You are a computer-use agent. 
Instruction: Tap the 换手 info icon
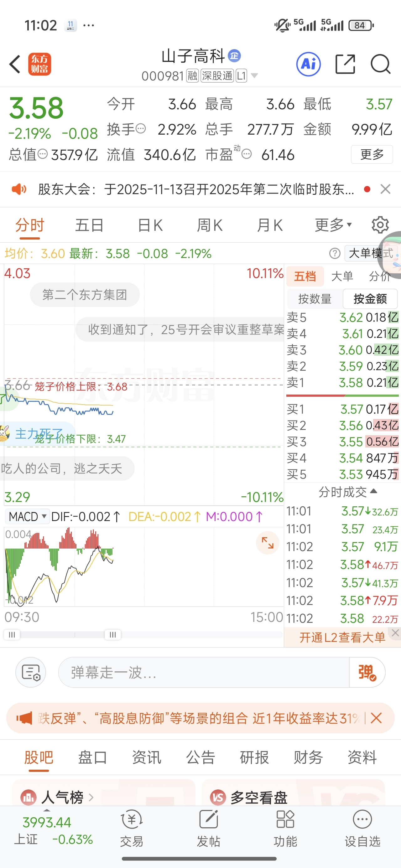pyautogui.click(x=141, y=128)
